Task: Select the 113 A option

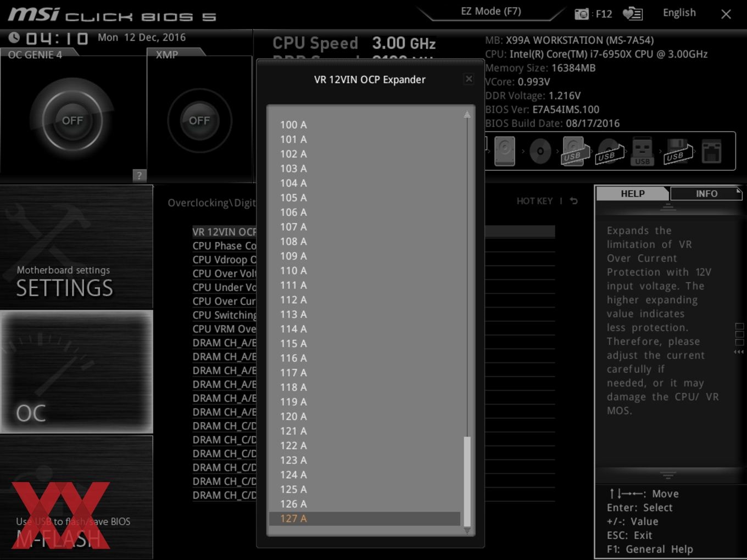Action: coord(365,315)
